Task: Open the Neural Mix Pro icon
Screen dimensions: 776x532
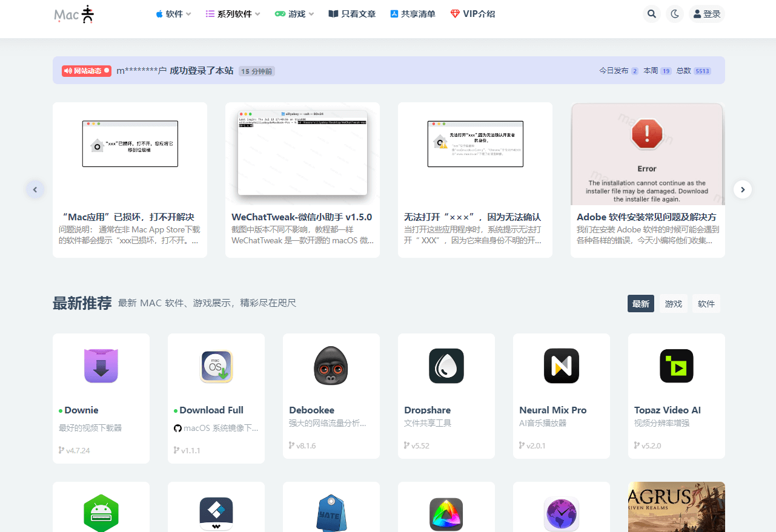Action: tap(561, 366)
